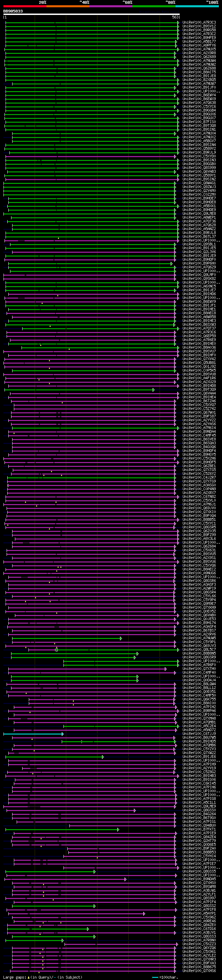This screenshot has height=980, width=222.
Task: Open hit UniRef100_B9RG58
Action: point(199,30)
